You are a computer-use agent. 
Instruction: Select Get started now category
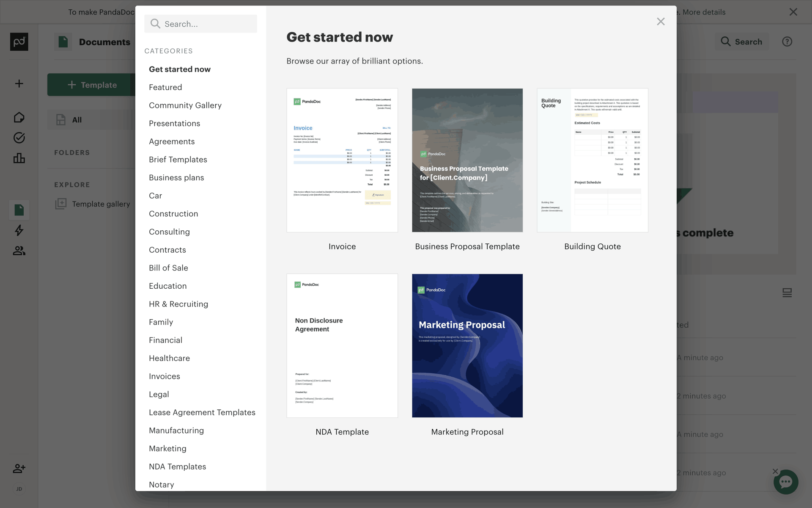pos(180,69)
